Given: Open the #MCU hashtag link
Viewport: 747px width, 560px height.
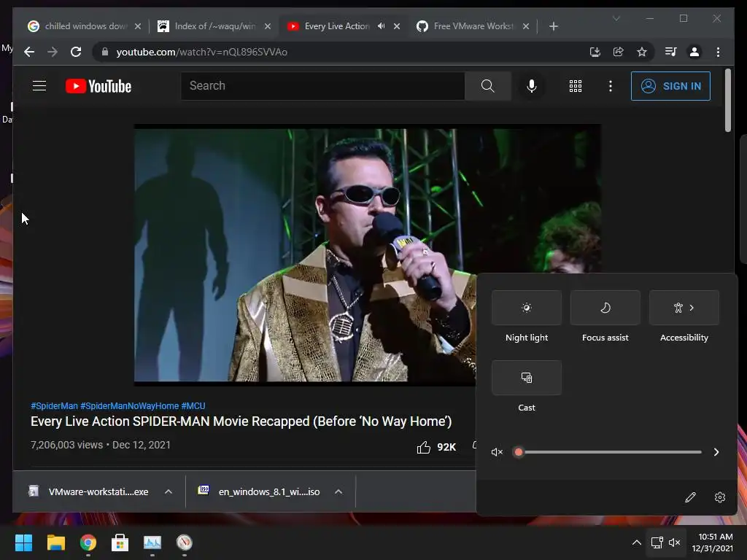Looking at the screenshot, I should pos(193,406).
